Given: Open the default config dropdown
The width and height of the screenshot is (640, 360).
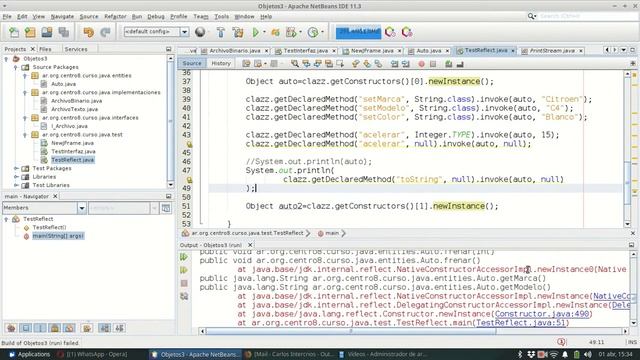Looking at the screenshot, I should coord(184,32).
